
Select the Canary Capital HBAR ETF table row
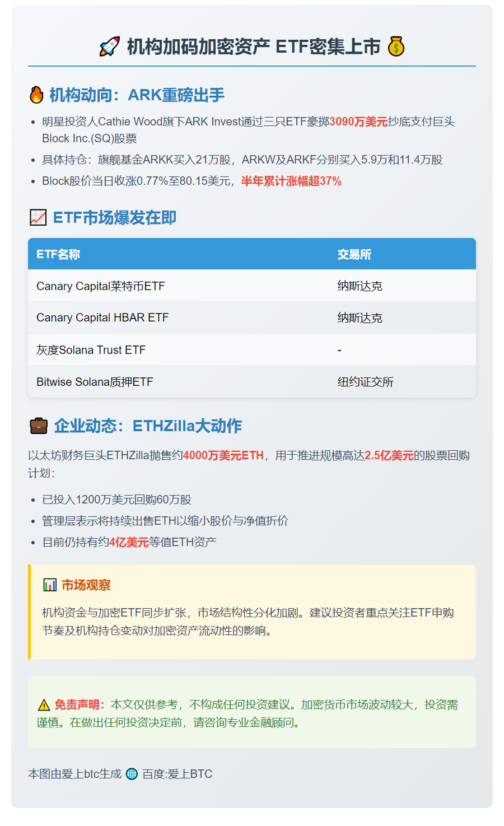pos(251,317)
